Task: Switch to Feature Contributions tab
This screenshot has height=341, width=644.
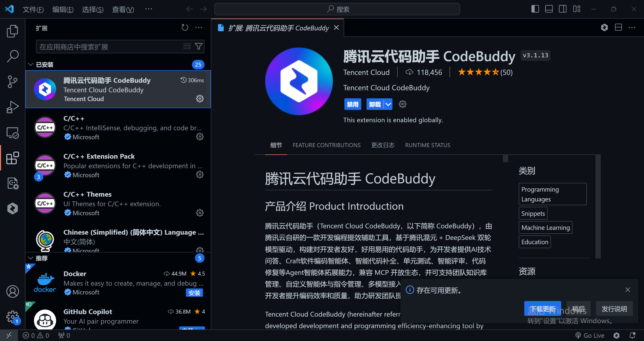Action: coord(327,145)
